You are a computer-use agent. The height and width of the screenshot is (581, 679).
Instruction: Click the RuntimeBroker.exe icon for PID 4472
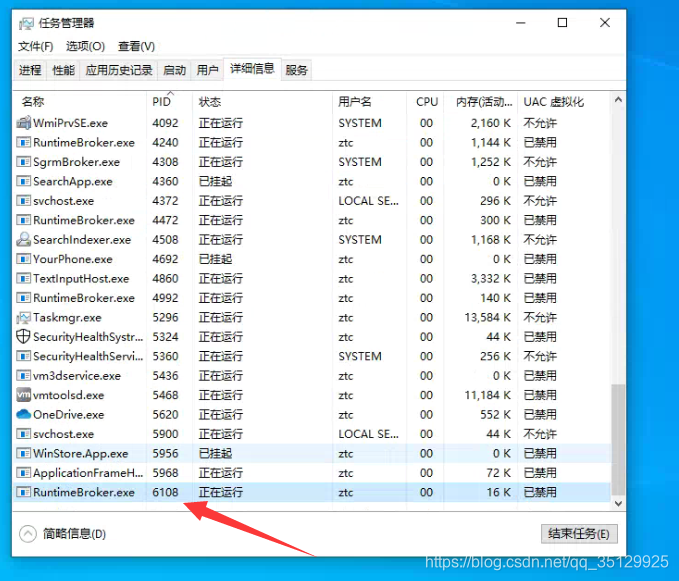click(23, 220)
